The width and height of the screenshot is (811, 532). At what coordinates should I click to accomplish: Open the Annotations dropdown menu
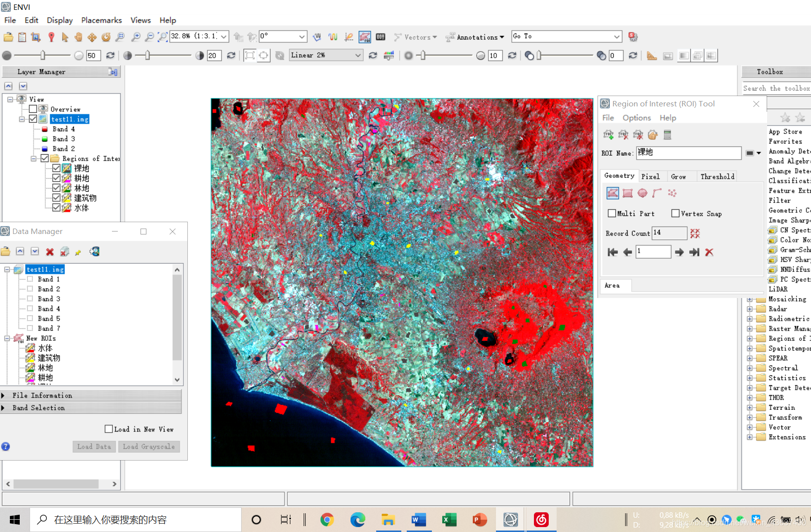(x=475, y=37)
